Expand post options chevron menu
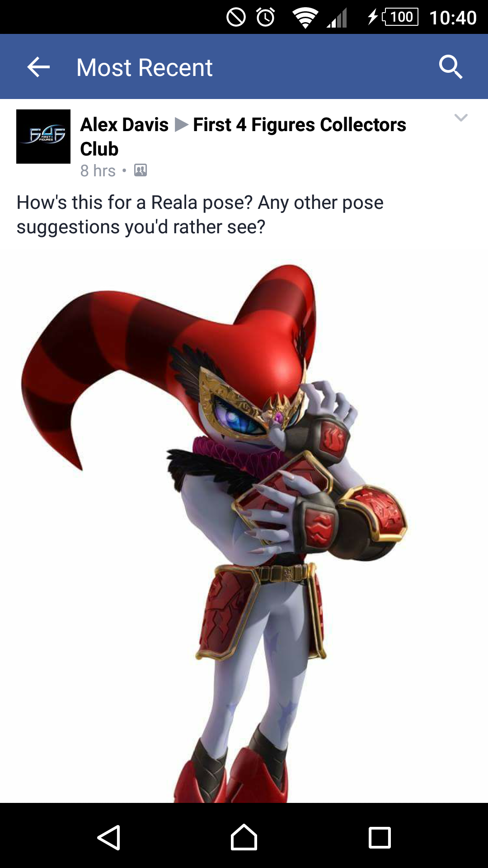488x868 pixels. tap(461, 118)
